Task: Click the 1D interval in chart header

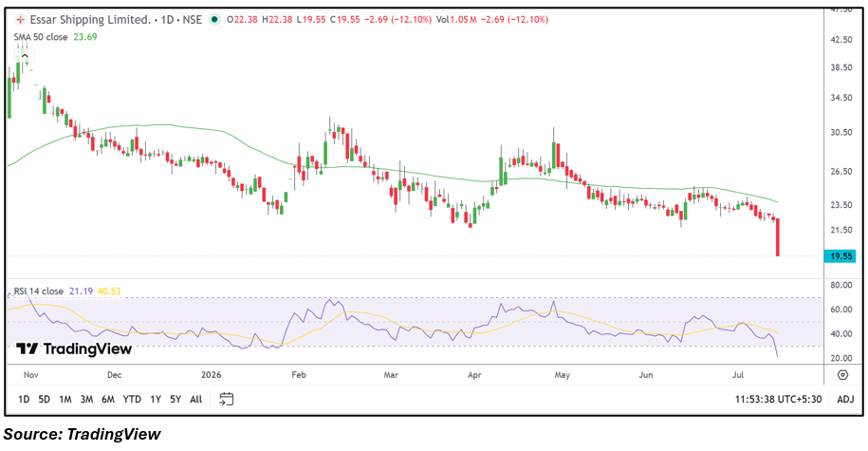Action: pos(167,20)
